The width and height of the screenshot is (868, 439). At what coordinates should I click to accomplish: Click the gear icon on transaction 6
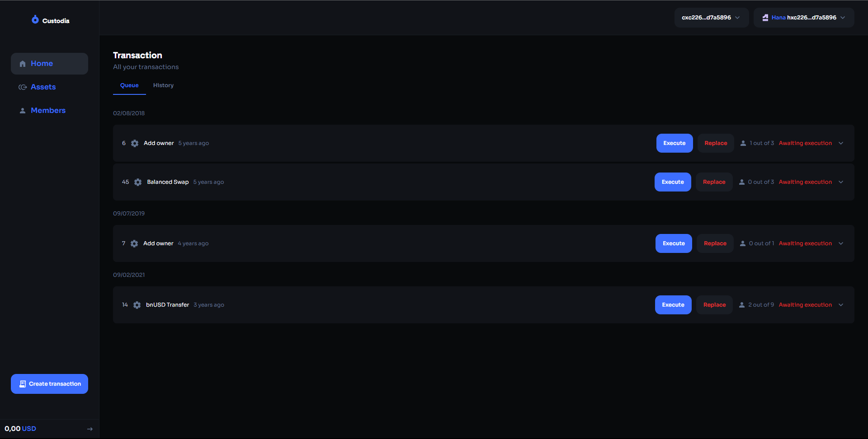point(135,143)
